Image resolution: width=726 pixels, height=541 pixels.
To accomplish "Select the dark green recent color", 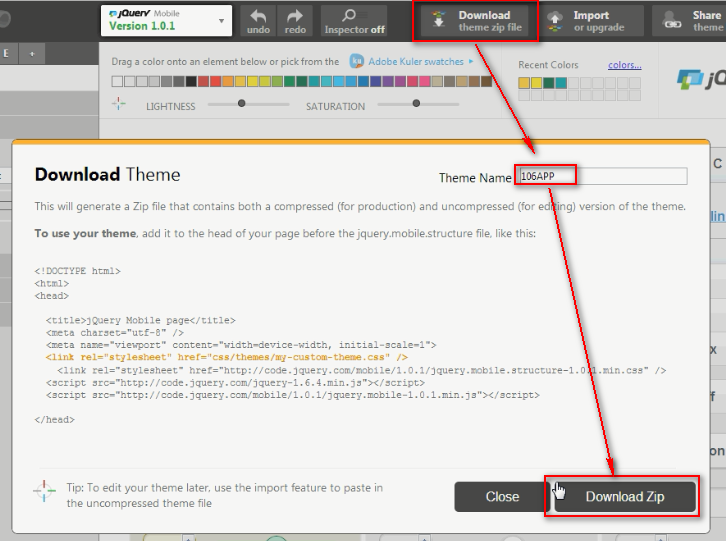I will pyautogui.click(x=549, y=83).
